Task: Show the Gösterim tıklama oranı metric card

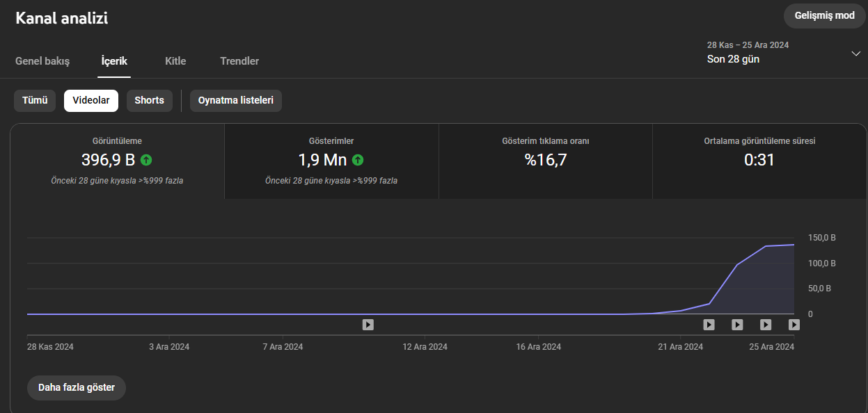Action: pos(546,161)
